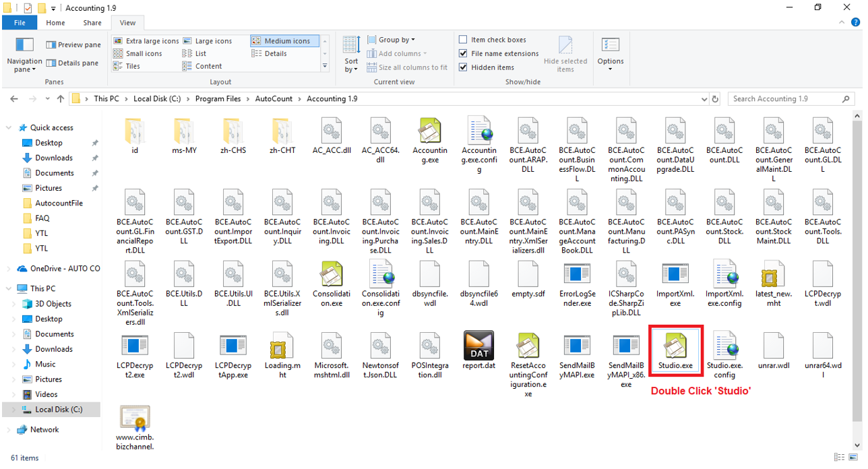
Task: Switch to the Home ribbon tab
Action: coord(55,22)
